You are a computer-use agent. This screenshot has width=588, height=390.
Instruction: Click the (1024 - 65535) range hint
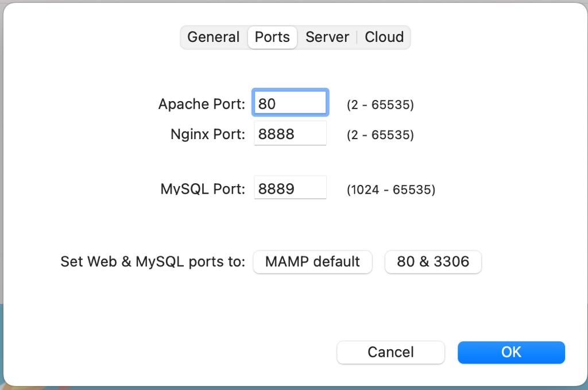pos(391,190)
